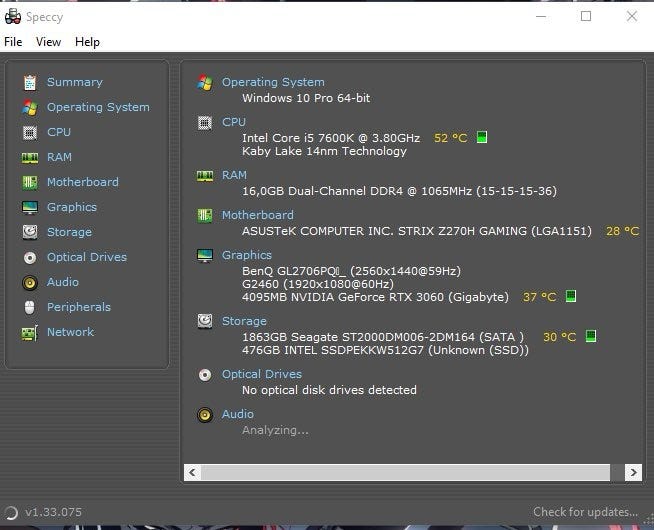Click the storage temperature value 30 °C
This screenshot has height=530, width=654.
[x=559, y=337]
